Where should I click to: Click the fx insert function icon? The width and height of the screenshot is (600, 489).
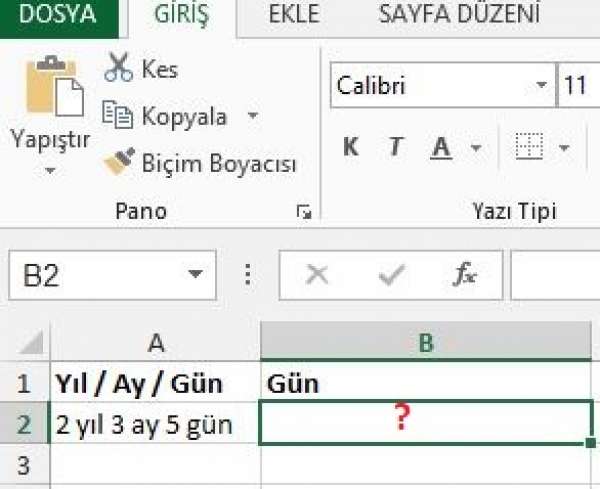(465, 274)
